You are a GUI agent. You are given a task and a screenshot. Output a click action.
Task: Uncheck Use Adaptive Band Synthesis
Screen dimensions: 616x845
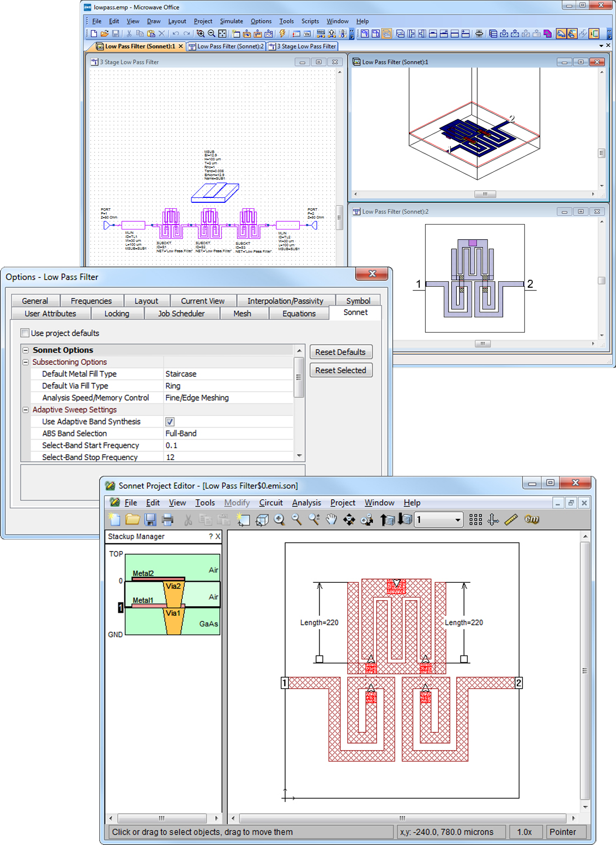pos(170,422)
